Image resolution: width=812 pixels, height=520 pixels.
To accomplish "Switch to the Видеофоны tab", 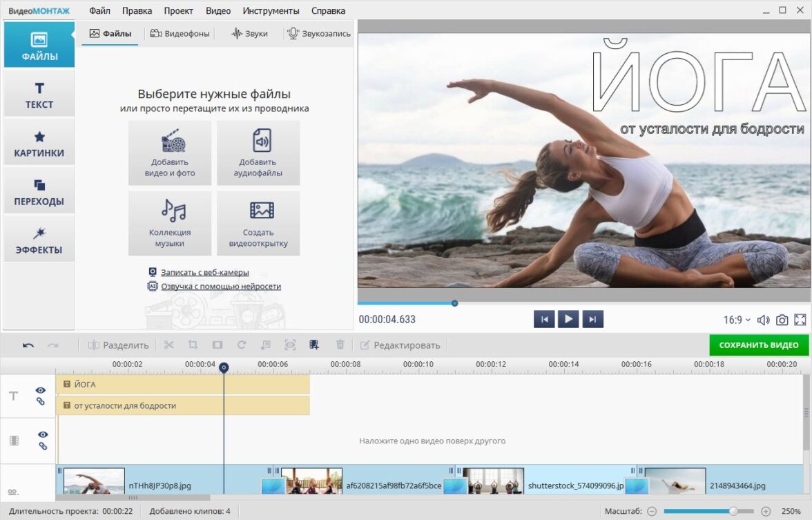I will (x=180, y=33).
